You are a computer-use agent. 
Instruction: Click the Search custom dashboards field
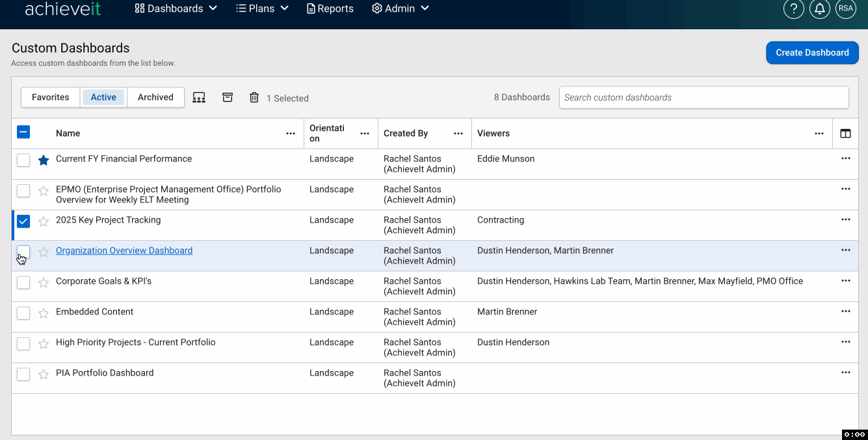pos(704,98)
